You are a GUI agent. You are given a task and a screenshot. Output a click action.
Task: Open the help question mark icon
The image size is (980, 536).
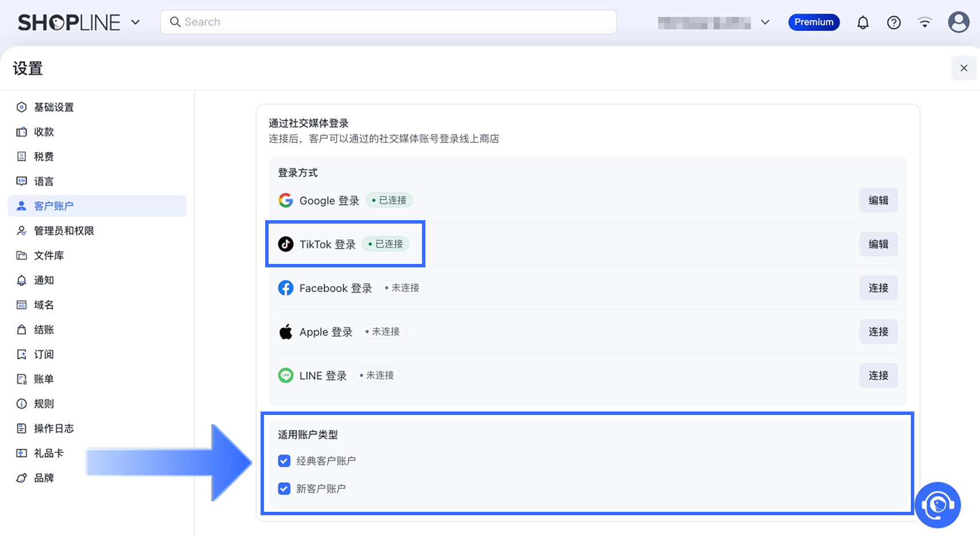point(894,22)
